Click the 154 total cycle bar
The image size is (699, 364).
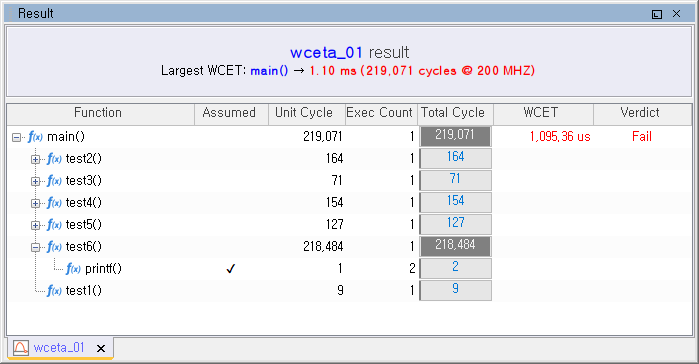455,202
